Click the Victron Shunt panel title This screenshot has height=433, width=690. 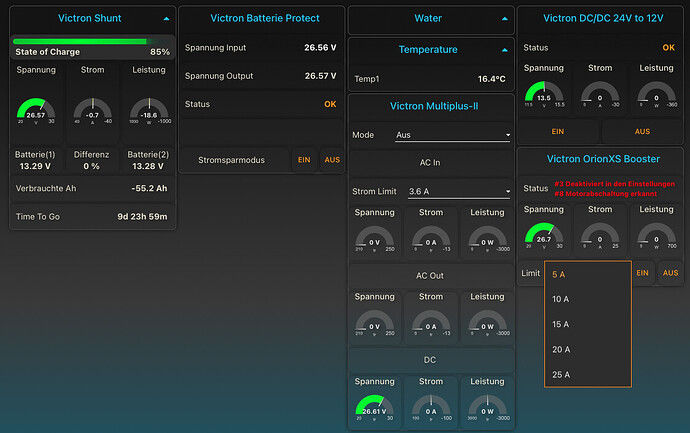click(90, 18)
